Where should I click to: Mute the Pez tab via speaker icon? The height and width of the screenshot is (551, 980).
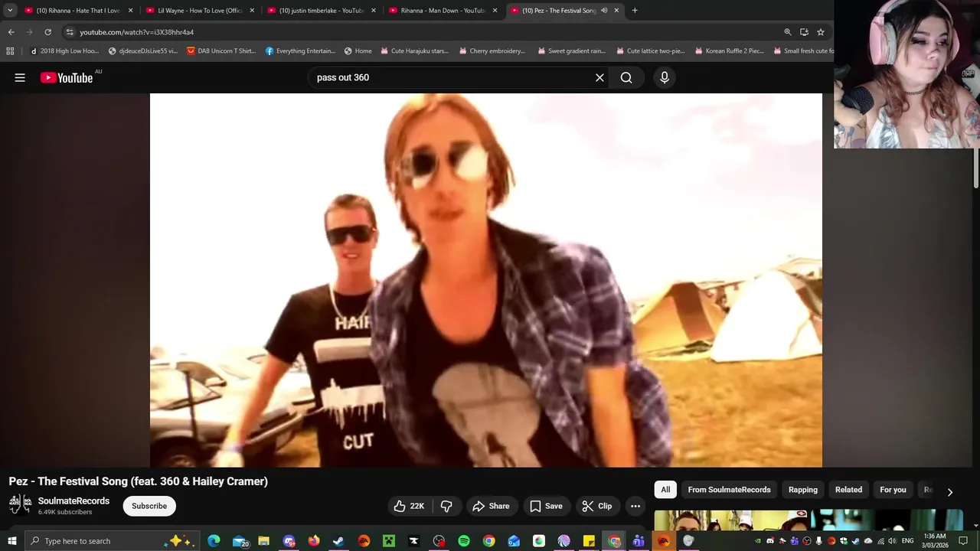click(604, 11)
